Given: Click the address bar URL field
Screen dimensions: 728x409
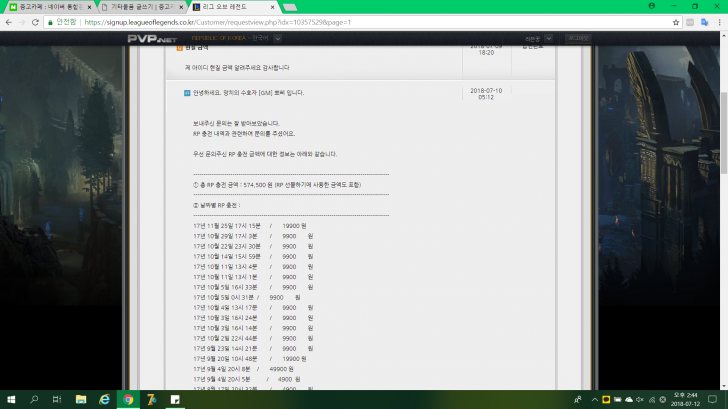Looking at the screenshot, I should (300, 21).
